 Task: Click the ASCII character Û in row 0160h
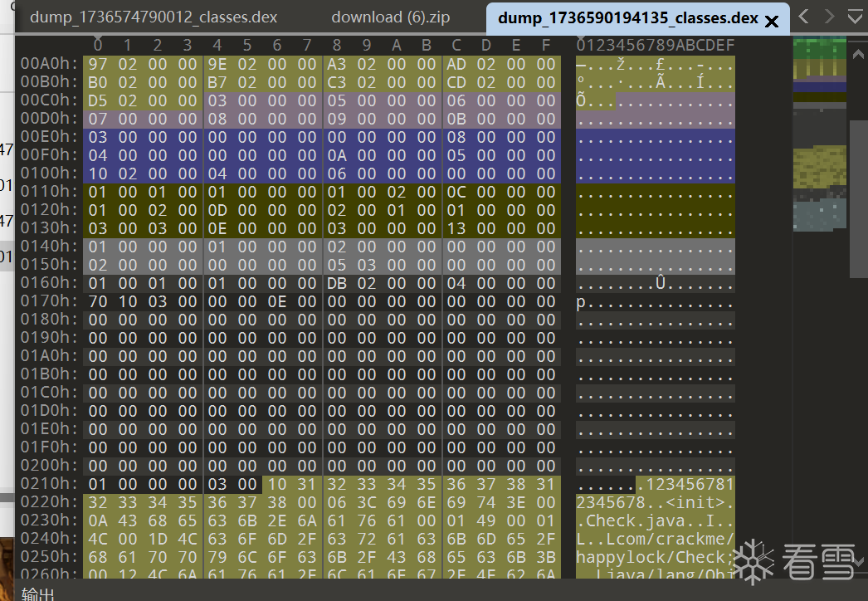click(x=660, y=284)
